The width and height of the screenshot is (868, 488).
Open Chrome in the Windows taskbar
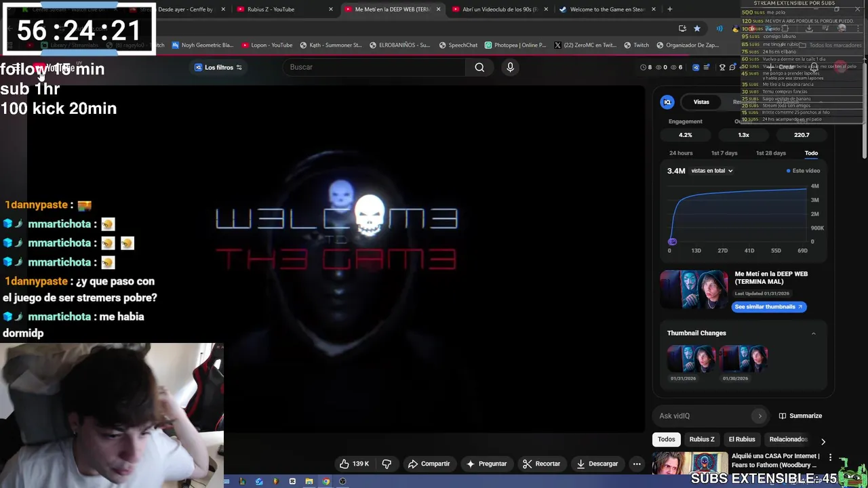(326, 482)
